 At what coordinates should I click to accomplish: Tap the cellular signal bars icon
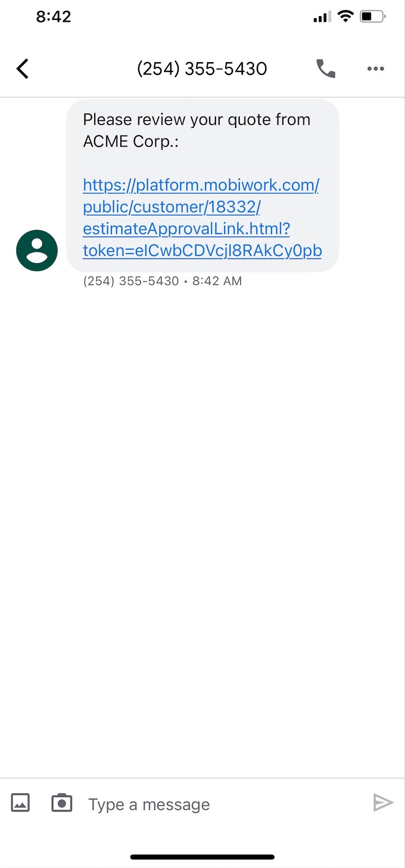point(322,18)
